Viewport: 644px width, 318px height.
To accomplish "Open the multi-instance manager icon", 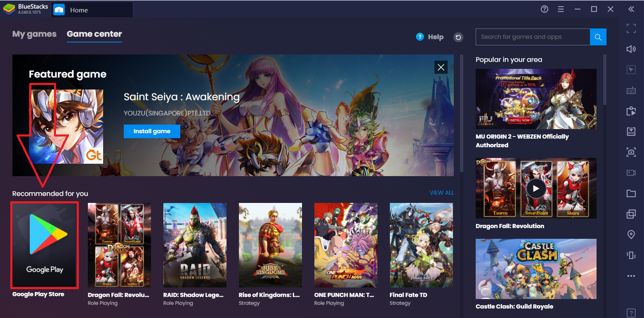I will click(631, 214).
